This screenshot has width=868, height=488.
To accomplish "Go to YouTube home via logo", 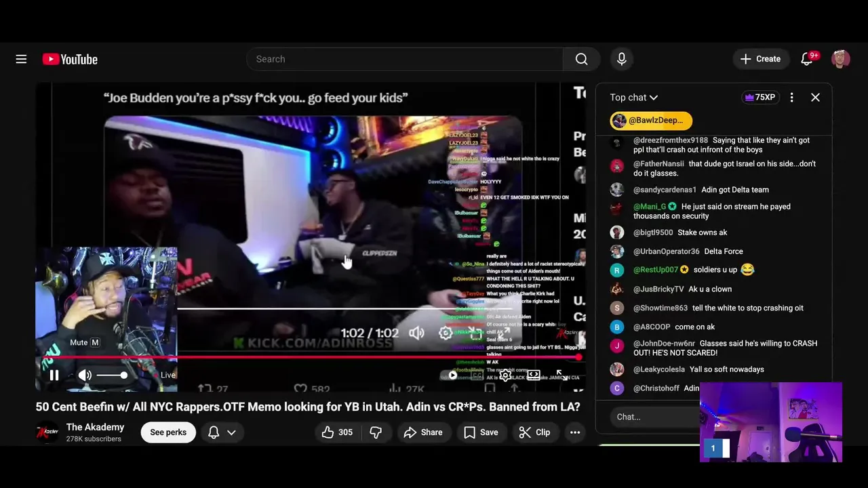I will point(70,59).
